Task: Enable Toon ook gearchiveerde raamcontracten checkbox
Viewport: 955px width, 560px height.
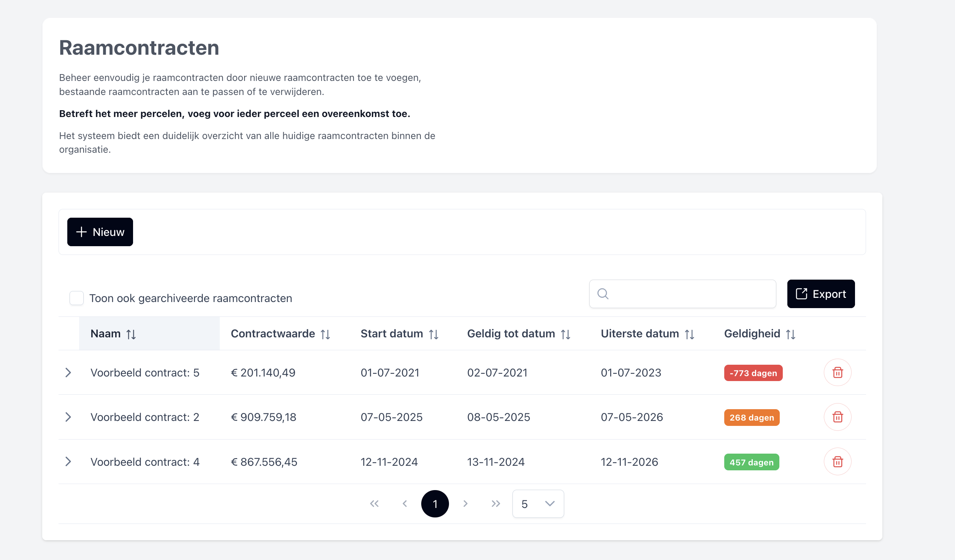Action: coord(76,298)
